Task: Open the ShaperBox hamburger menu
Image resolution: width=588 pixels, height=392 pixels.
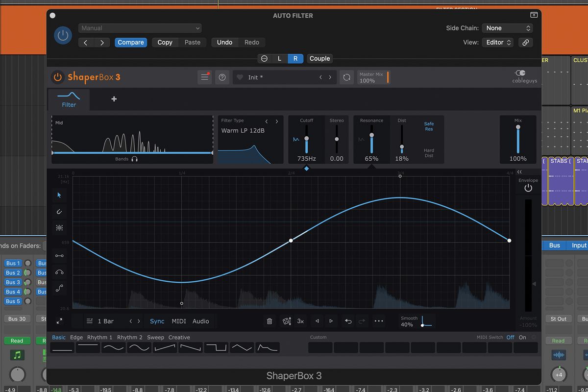Action: click(x=204, y=77)
